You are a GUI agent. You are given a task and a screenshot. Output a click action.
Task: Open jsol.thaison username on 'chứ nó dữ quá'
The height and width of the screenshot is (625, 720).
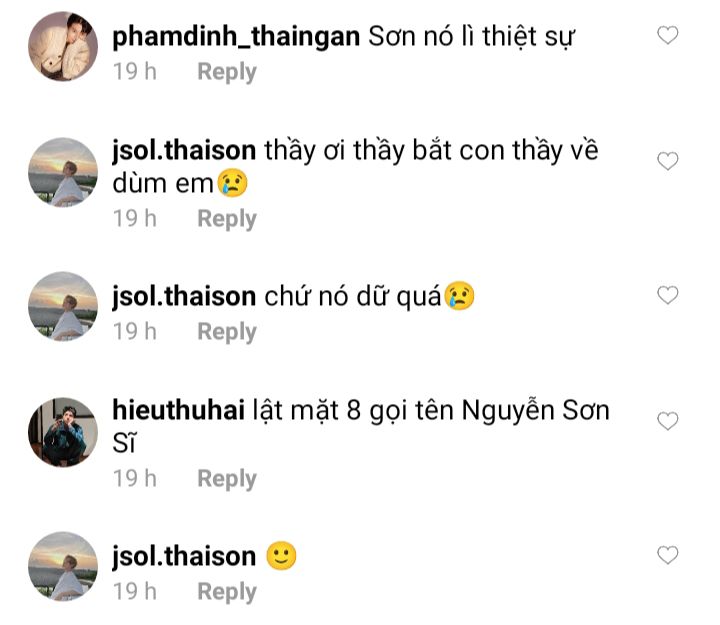click(184, 297)
